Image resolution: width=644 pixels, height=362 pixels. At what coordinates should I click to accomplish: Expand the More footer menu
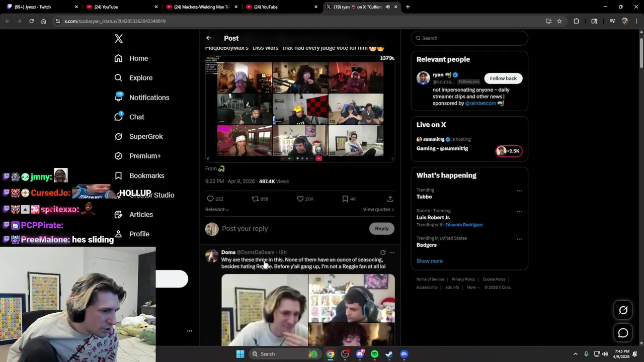pyautogui.click(x=472, y=288)
